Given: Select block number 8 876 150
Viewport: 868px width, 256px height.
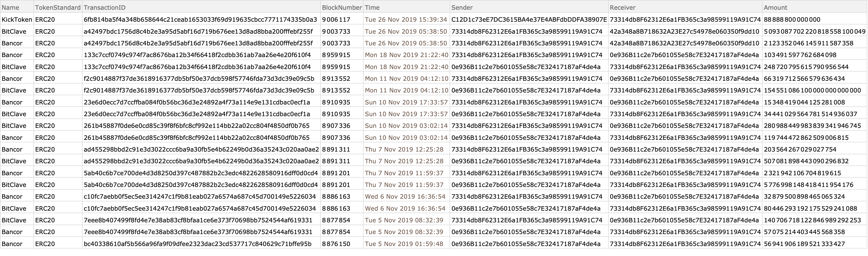Looking at the screenshot, I should tap(336, 244).
